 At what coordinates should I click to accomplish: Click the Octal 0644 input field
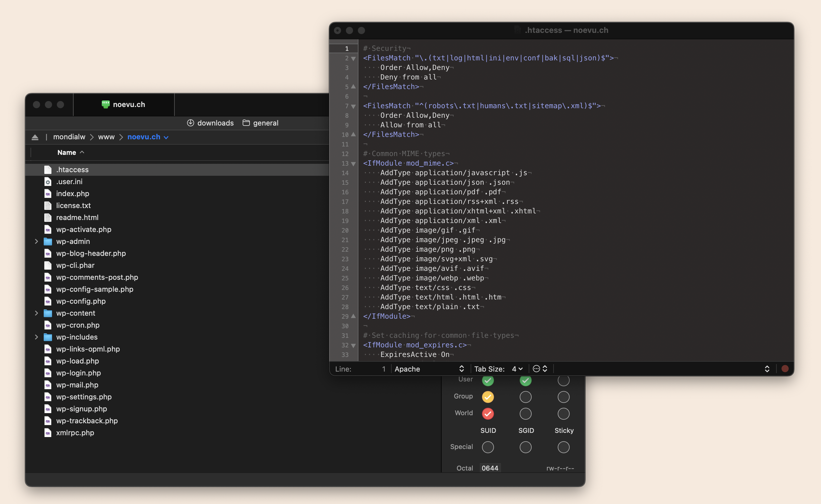point(490,468)
